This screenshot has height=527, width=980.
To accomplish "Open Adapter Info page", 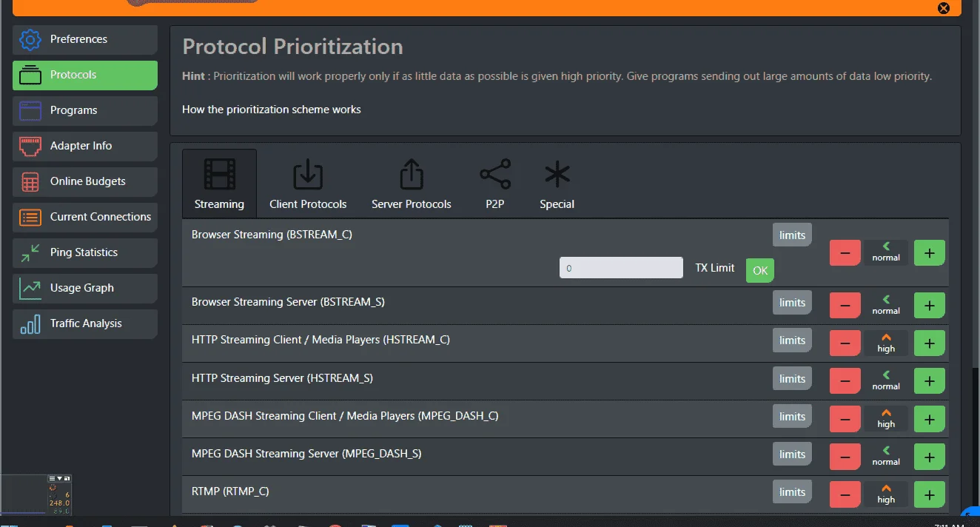I will tap(85, 146).
